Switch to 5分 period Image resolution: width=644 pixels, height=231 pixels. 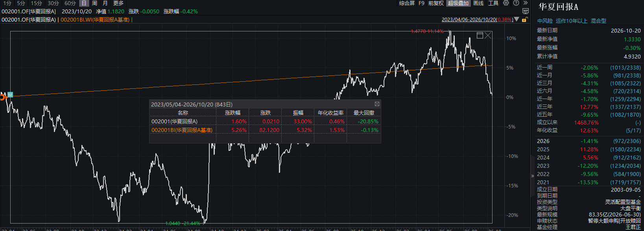point(21,3)
